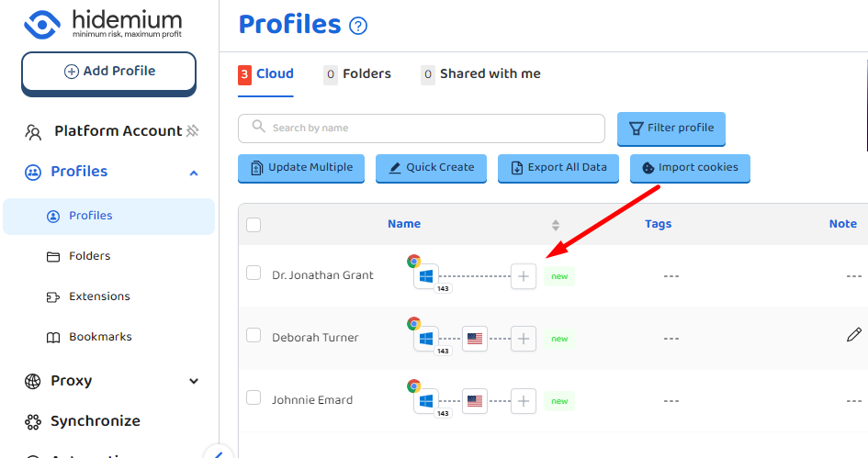Viewport: 868px width, 458px height.
Task: Click the plus icon in Johnnie Emard row
Action: coord(524,401)
